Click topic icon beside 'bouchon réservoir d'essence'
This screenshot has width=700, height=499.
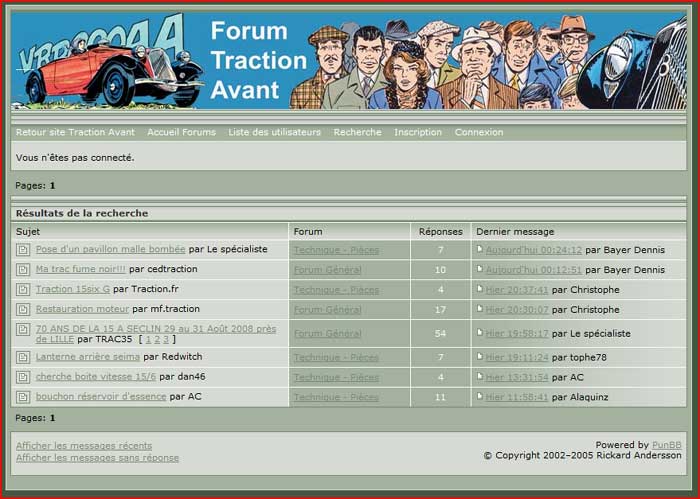(23, 397)
